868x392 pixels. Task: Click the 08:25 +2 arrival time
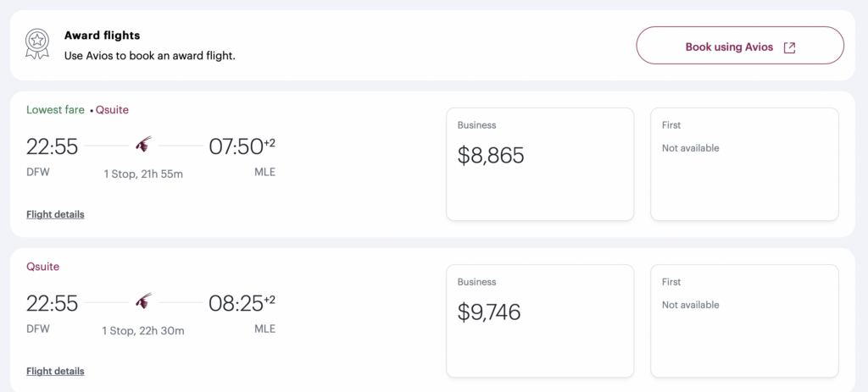point(241,304)
